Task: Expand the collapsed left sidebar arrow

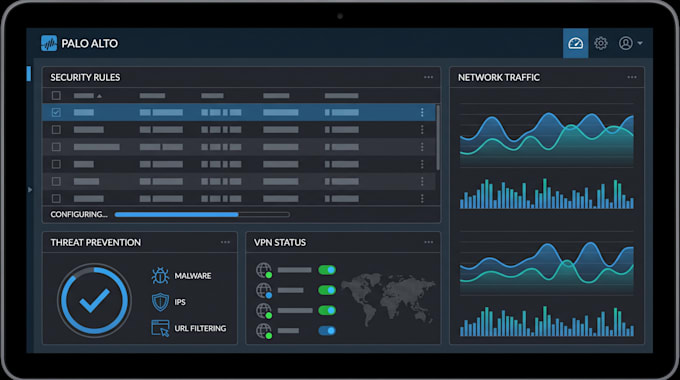Action: (x=30, y=190)
